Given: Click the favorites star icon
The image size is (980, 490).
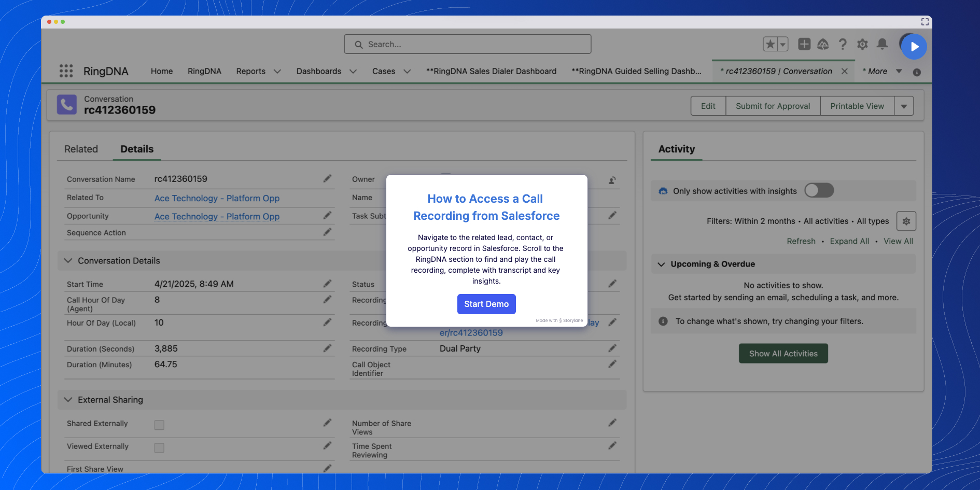Looking at the screenshot, I should point(771,44).
